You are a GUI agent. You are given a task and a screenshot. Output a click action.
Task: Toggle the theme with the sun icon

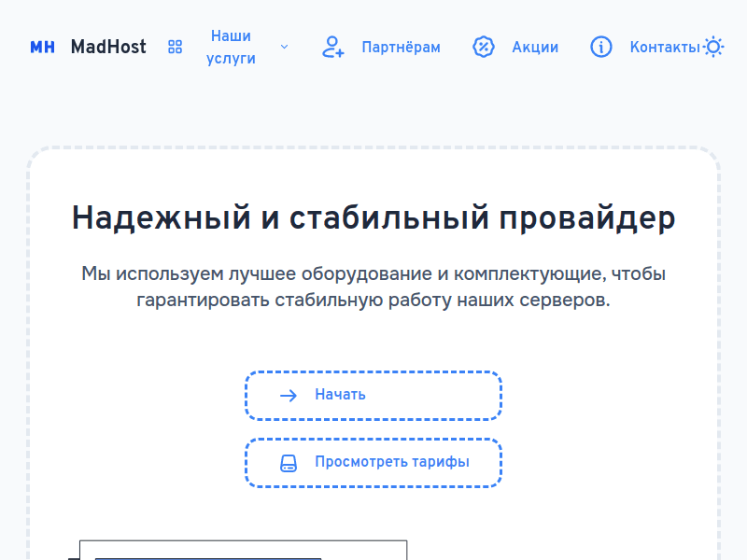click(x=713, y=45)
